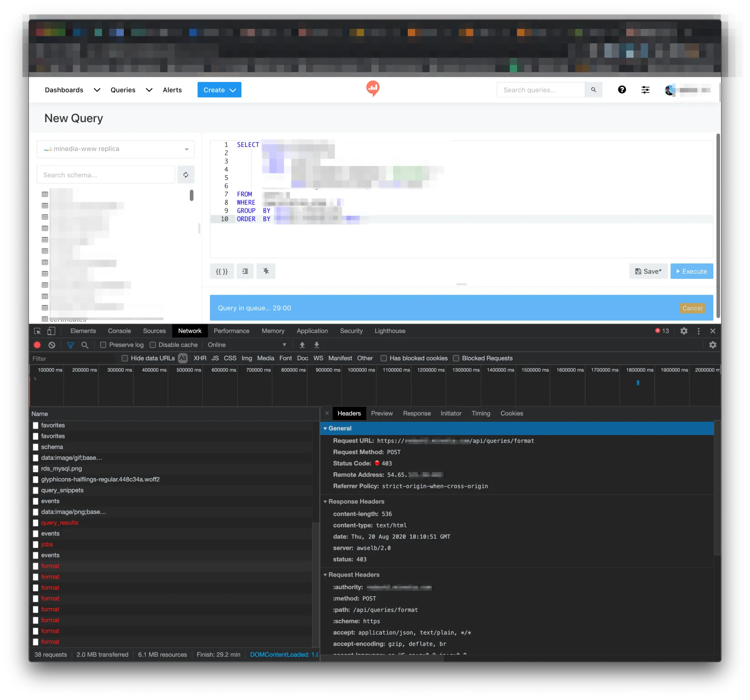Click the Execute button
Image resolution: width=750 pixels, height=700 pixels.
point(691,271)
